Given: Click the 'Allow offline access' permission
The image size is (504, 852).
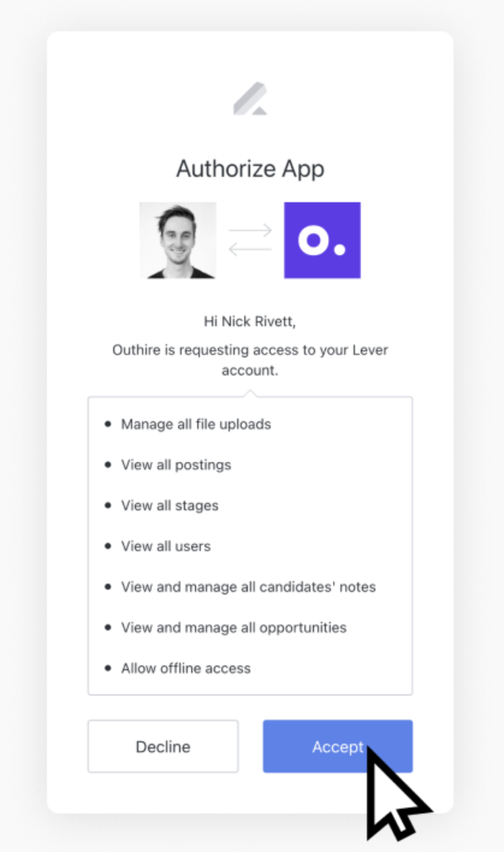Looking at the screenshot, I should 186,668.
